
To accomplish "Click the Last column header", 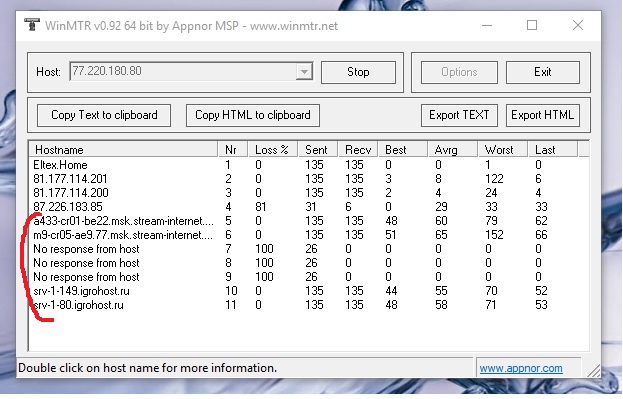I will pyautogui.click(x=552, y=150).
